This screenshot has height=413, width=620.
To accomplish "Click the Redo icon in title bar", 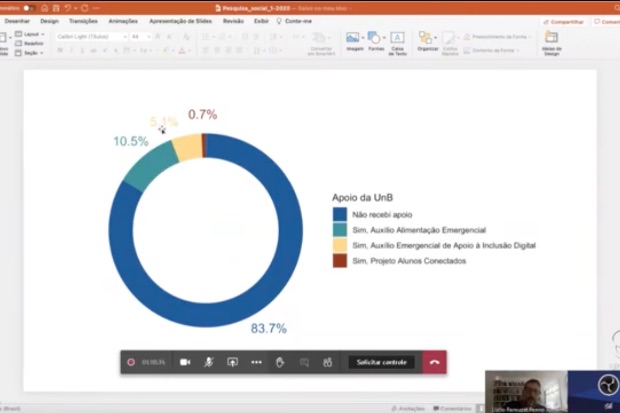I will (x=85, y=8).
